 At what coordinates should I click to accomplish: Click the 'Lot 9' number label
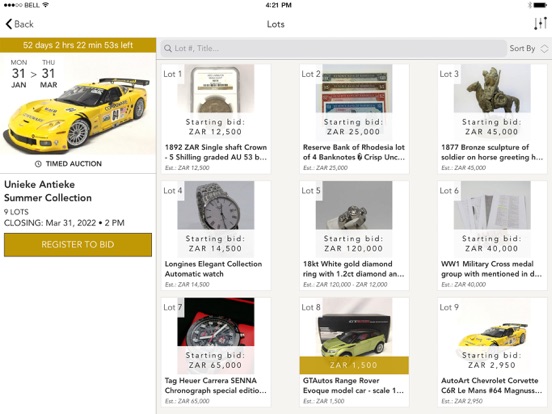(449, 307)
